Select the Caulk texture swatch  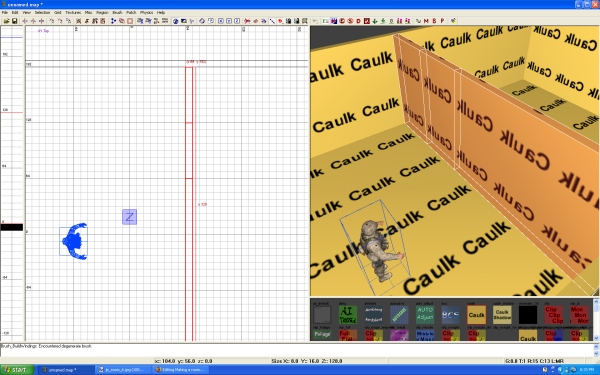click(476, 315)
